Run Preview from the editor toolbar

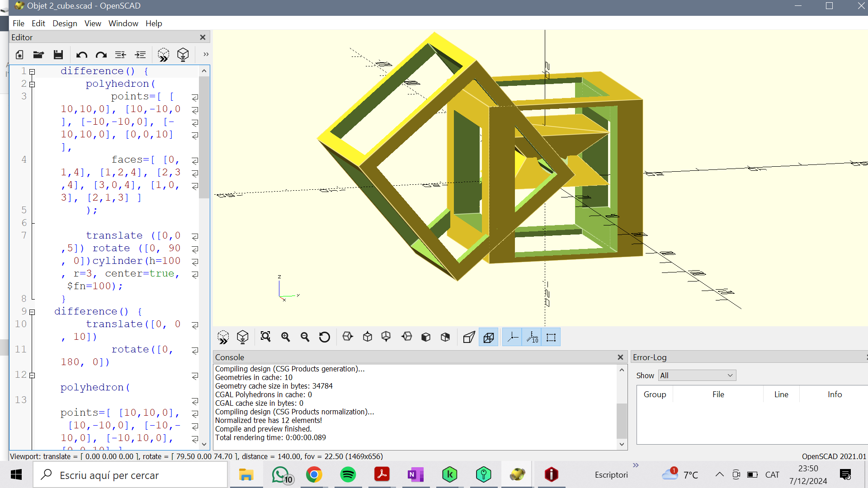click(x=163, y=55)
